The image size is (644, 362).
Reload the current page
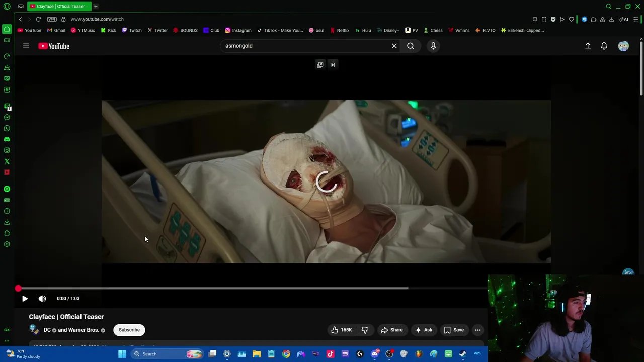tap(38, 19)
